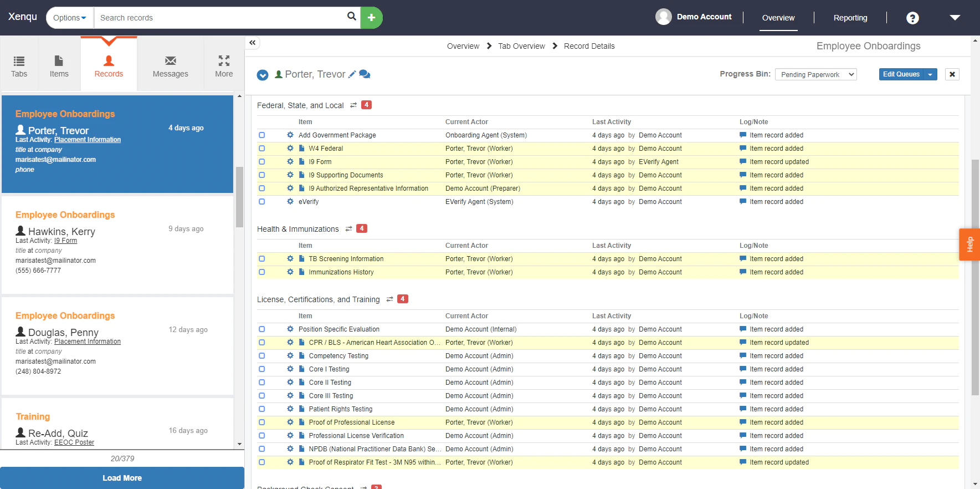Tick the TB Screening Information checkbox
The width and height of the screenshot is (980, 489).
(x=262, y=259)
